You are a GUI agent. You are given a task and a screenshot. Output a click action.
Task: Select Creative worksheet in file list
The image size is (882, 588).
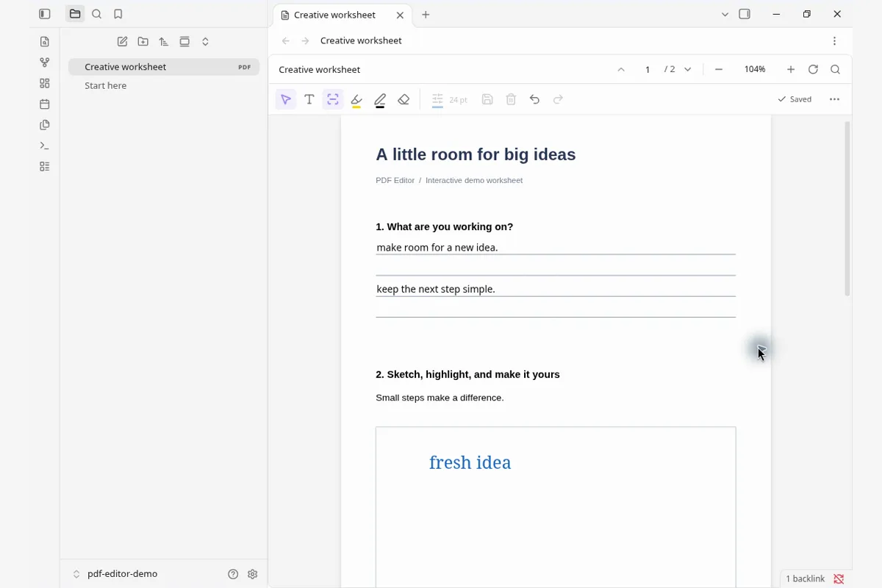[164, 67]
